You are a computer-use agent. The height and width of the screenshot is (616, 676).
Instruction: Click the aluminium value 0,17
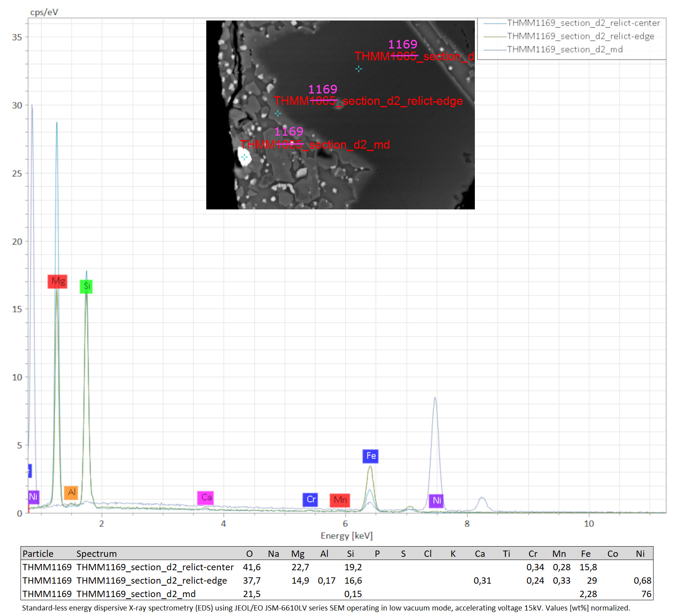327,581
